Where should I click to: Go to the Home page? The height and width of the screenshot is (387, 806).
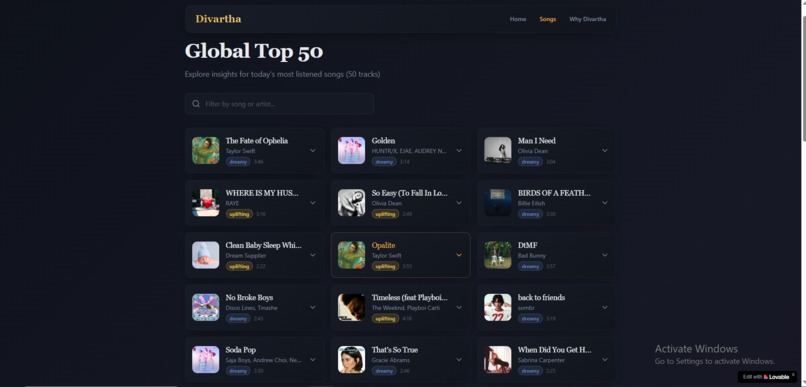tap(518, 19)
